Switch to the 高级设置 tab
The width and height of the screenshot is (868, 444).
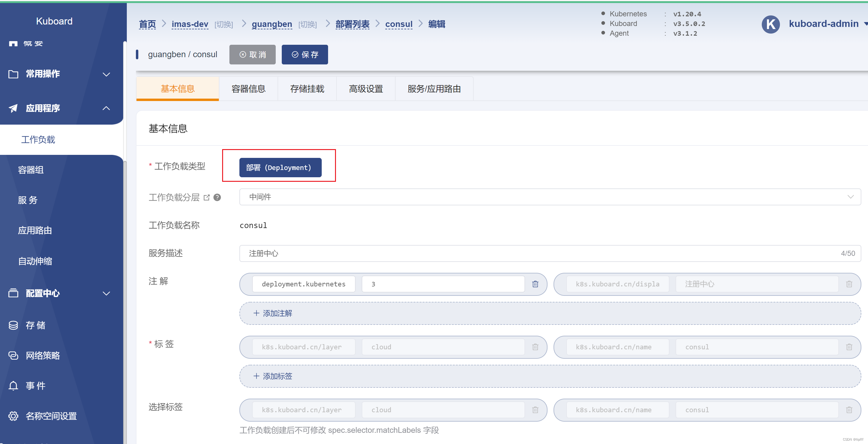(x=366, y=89)
